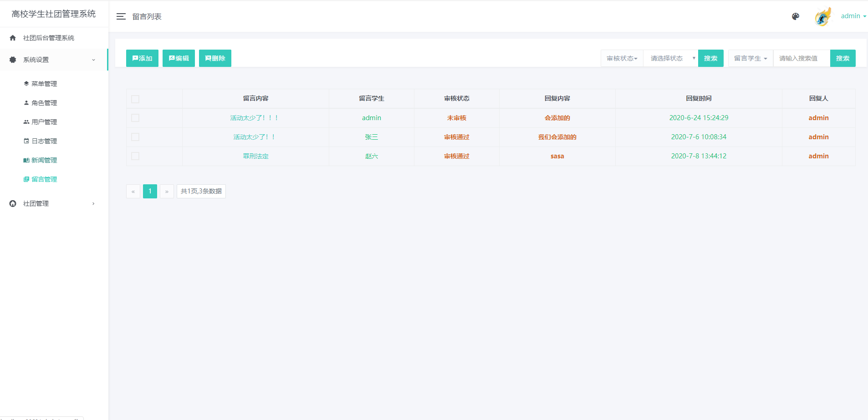Viewport: 868px width, 420px height.
Task: Click the 张三 student cell
Action: 372,137
